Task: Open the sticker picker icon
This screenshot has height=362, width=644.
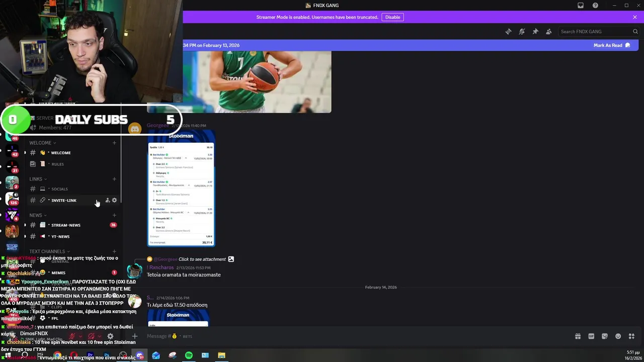Action: pyautogui.click(x=605, y=336)
